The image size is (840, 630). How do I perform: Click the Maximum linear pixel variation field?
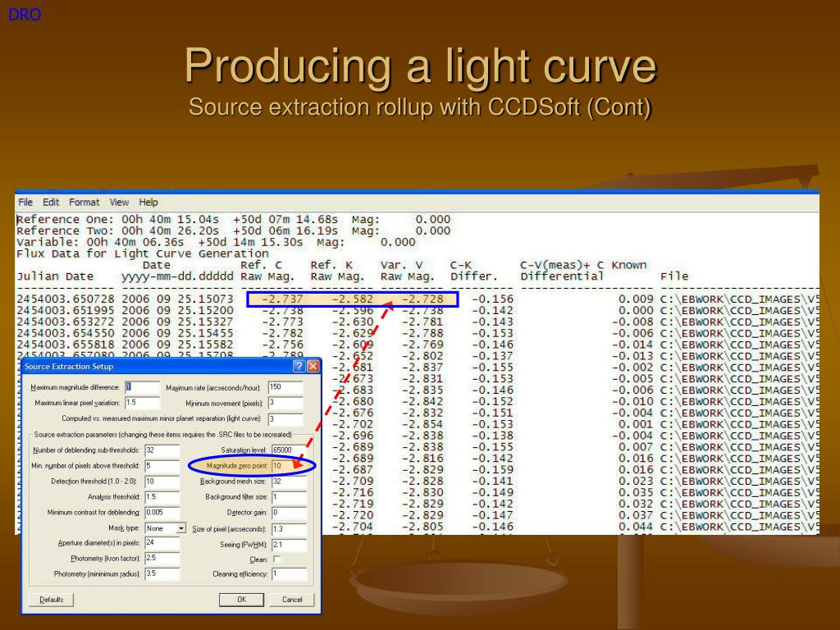tap(142, 403)
